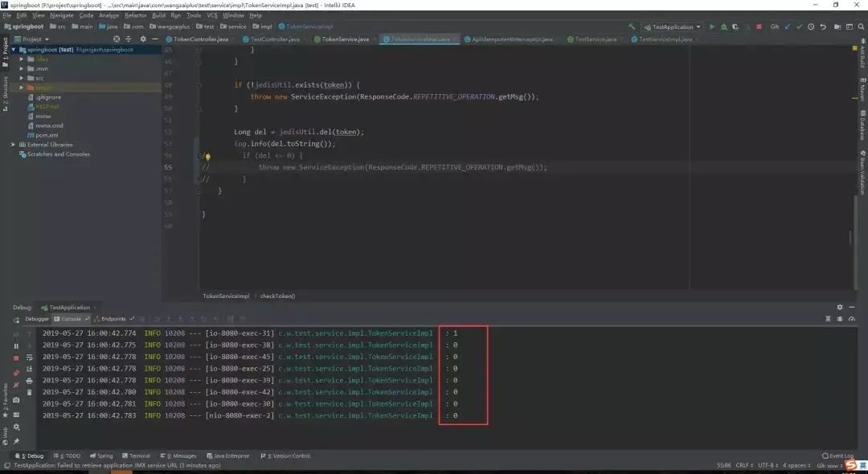The image size is (868, 474).
Task: Open TestApplication run configuration dropdown
Action: (672, 27)
